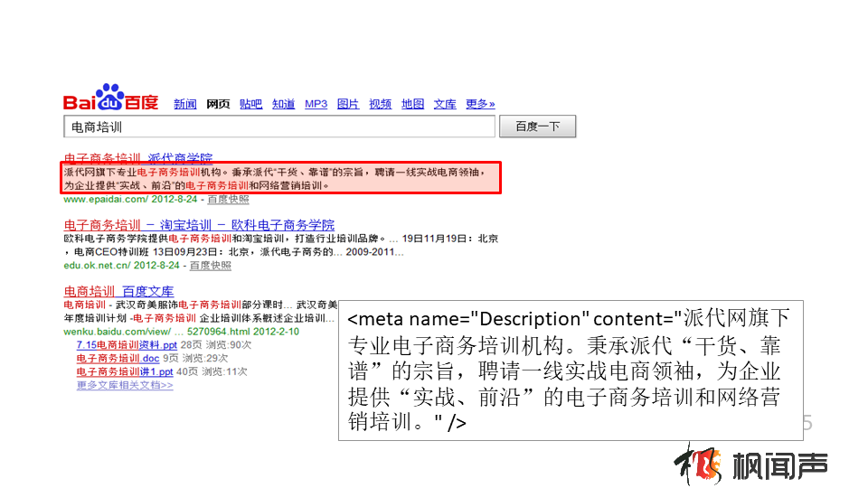Open document 电子商务培训.doc
Screen dimensions: 868x488
click(x=118, y=359)
